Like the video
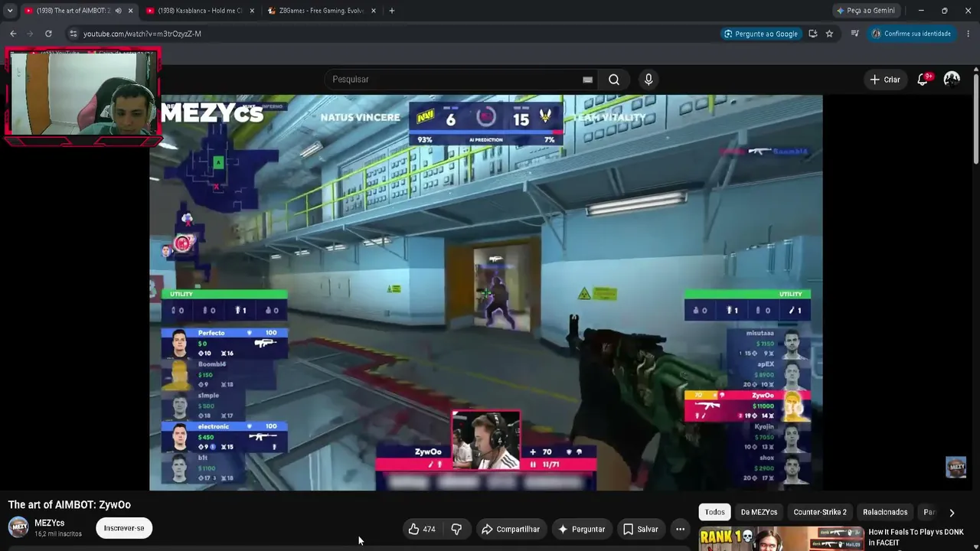Screen dimensions: 980x551 coord(422,529)
